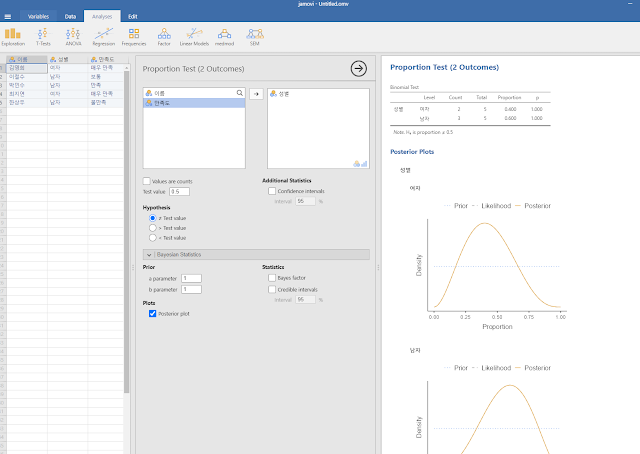Switch to the Variables tab

pyautogui.click(x=38, y=16)
